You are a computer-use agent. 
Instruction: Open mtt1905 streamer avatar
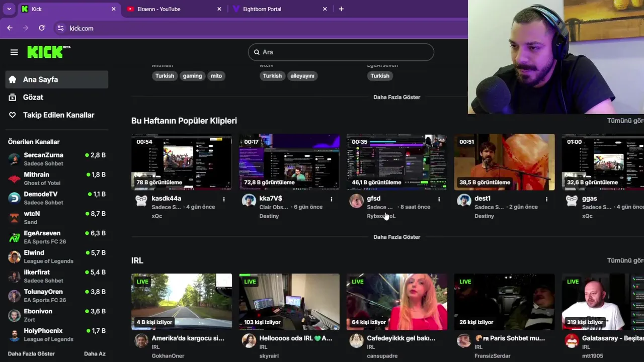(x=572, y=340)
